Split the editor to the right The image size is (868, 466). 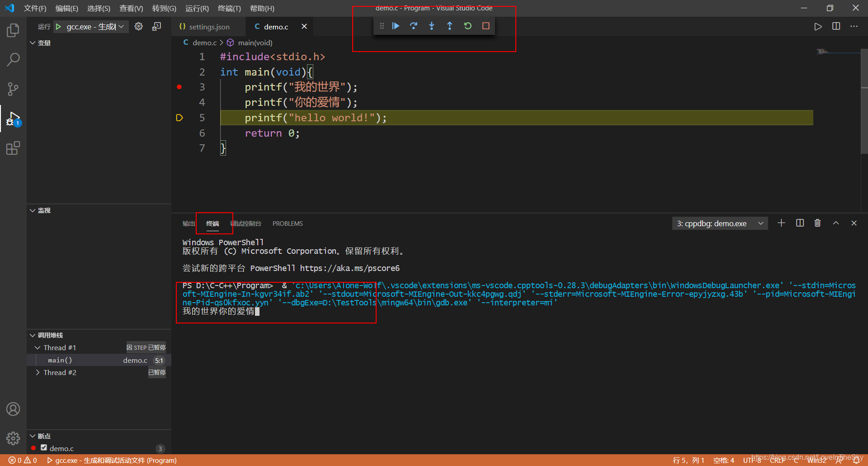pyautogui.click(x=836, y=26)
